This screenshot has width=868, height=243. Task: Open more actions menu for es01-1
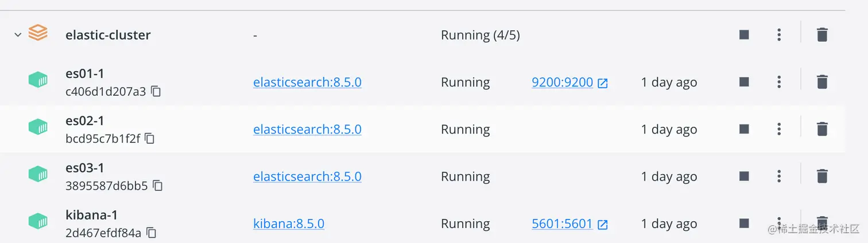(778, 82)
